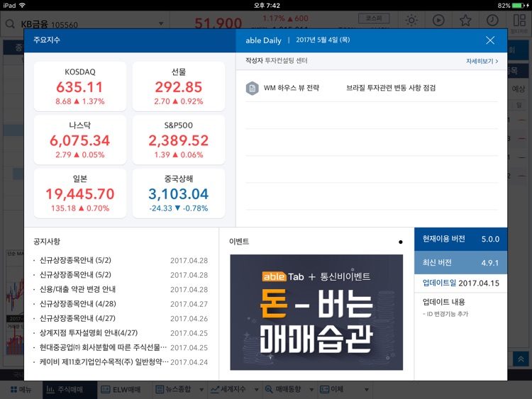The height and width of the screenshot is (399, 532).
Task: Select the 일본 index card
Action: (x=80, y=193)
